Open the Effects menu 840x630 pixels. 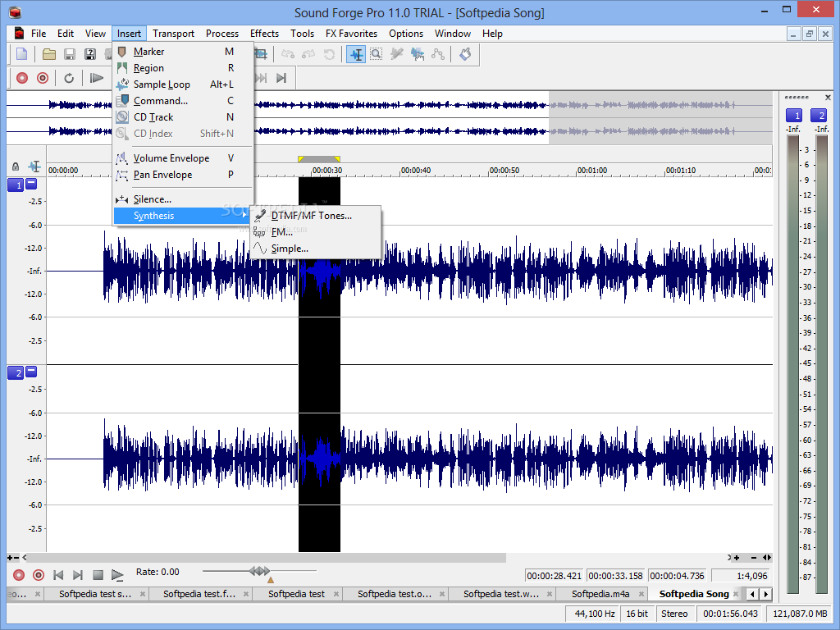tap(264, 33)
